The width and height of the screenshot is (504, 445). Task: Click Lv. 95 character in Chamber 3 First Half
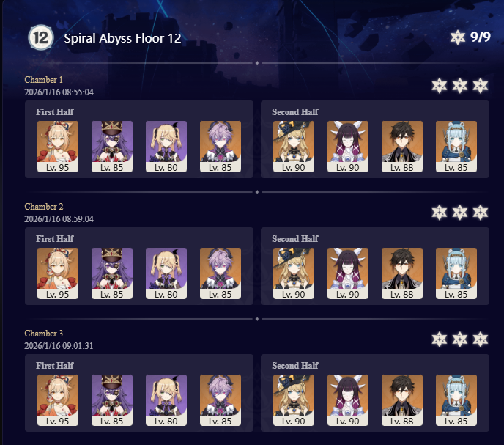pos(58,400)
